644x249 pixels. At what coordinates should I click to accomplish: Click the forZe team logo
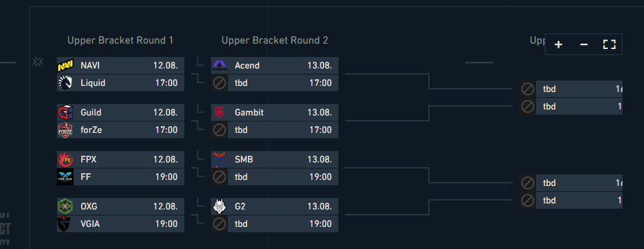point(65,130)
